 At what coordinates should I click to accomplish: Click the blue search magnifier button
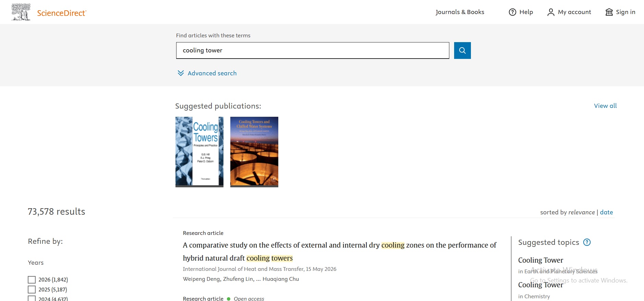click(x=462, y=50)
